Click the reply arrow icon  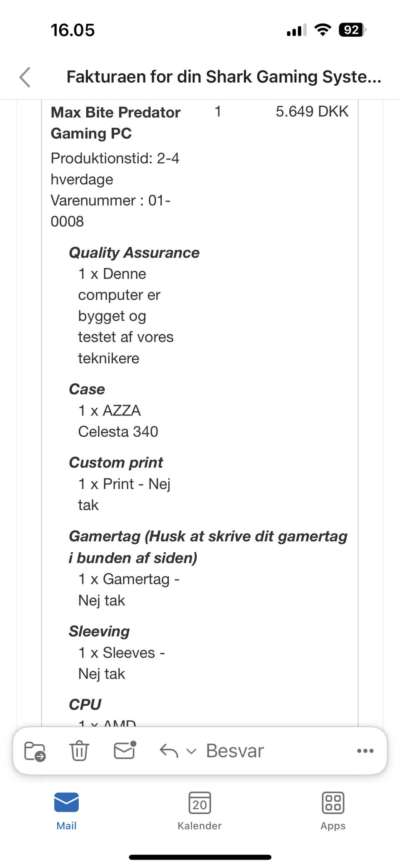pyautogui.click(x=169, y=751)
